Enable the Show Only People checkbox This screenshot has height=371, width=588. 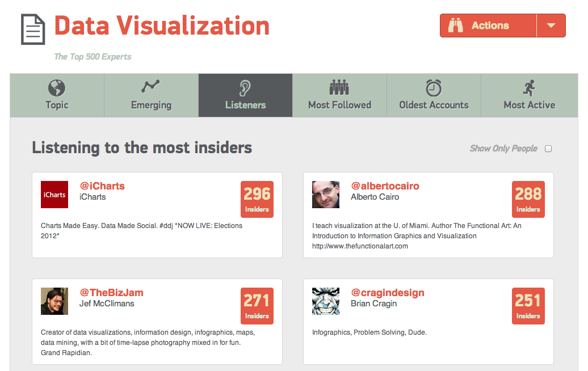click(548, 149)
